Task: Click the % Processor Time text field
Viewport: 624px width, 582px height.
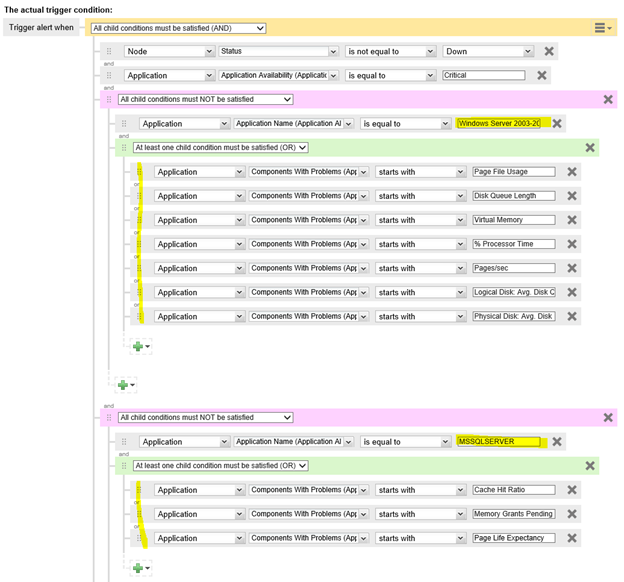Action: pyautogui.click(x=514, y=244)
